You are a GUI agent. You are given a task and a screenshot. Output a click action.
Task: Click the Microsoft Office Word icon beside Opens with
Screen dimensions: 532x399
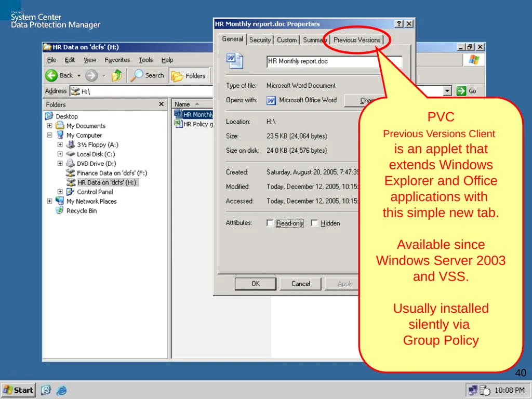(271, 101)
